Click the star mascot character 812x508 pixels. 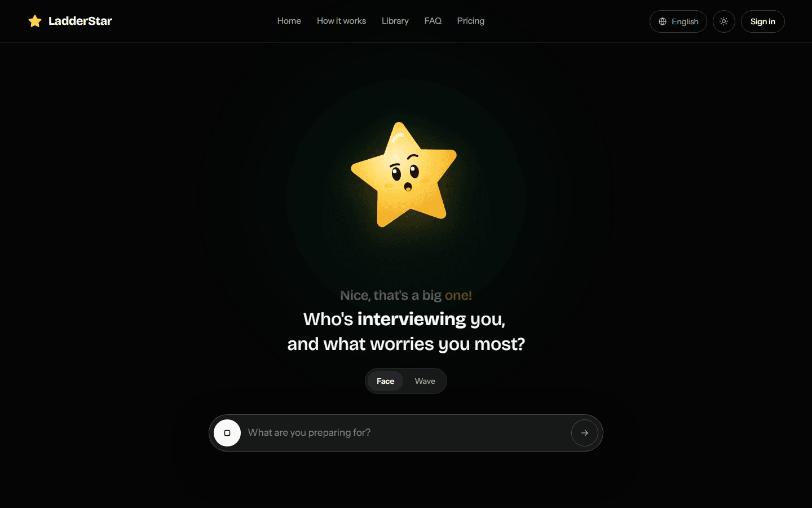point(404,175)
